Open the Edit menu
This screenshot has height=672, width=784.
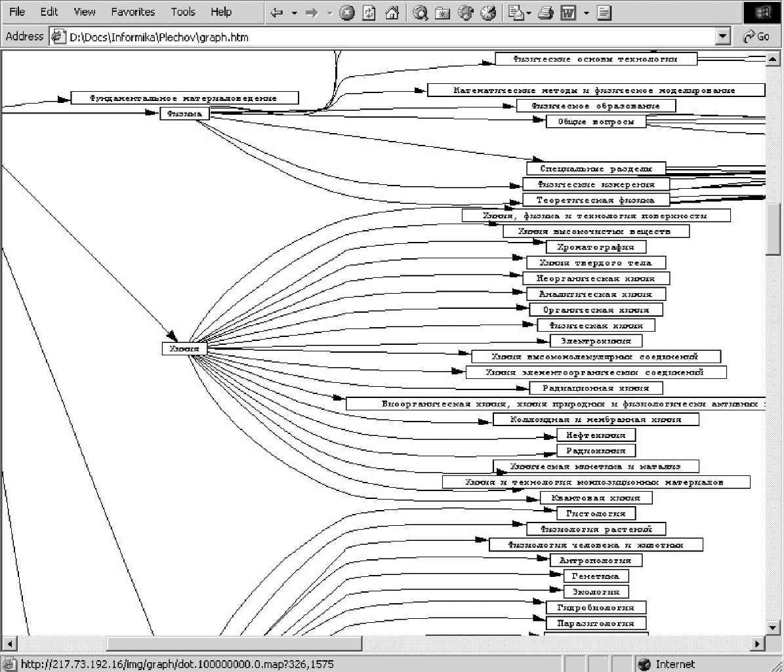49,12
